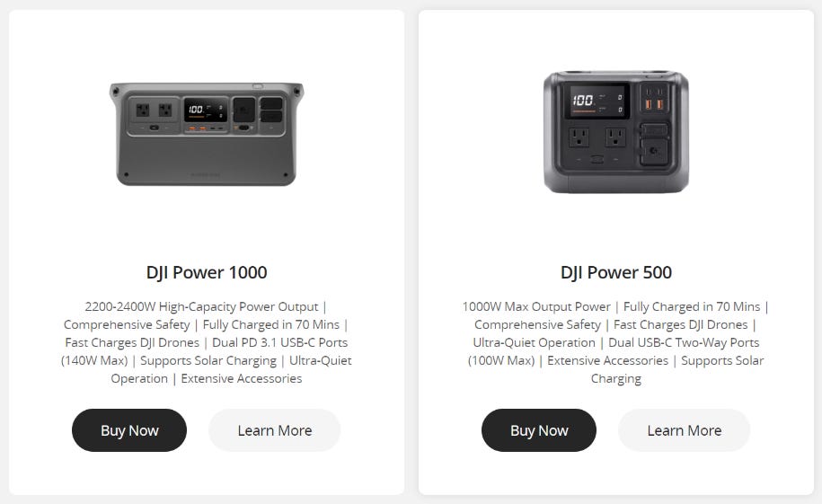The width and height of the screenshot is (822, 504).
Task: Click the "1000W Max Output Power" text
Action: point(536,306)
